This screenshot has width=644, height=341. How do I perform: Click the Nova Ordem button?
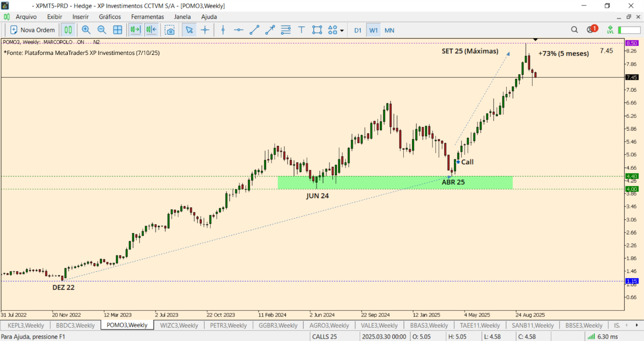pyautogui.click(x=32, y=30)
